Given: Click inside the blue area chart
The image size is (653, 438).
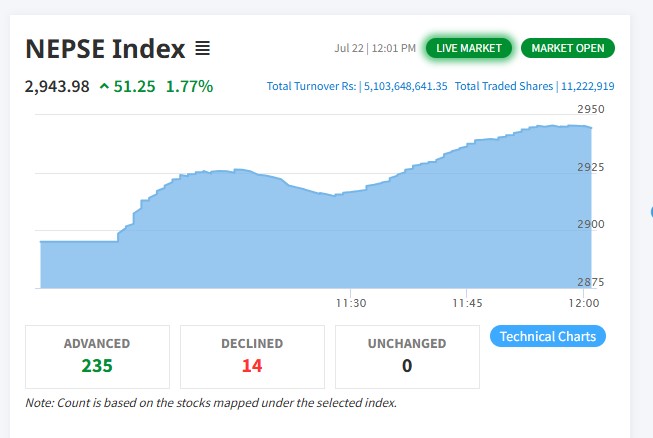Looking at the screenshot, I should pos(300,240).
